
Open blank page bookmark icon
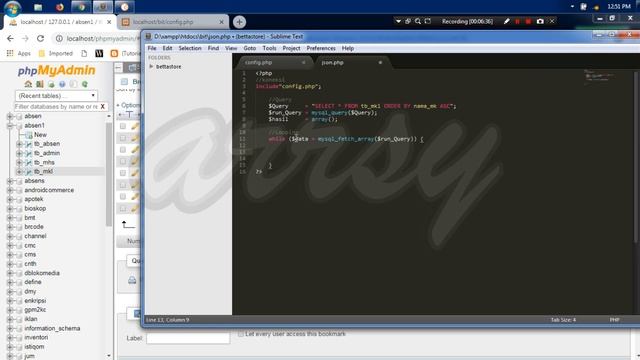tap(84, 53)
